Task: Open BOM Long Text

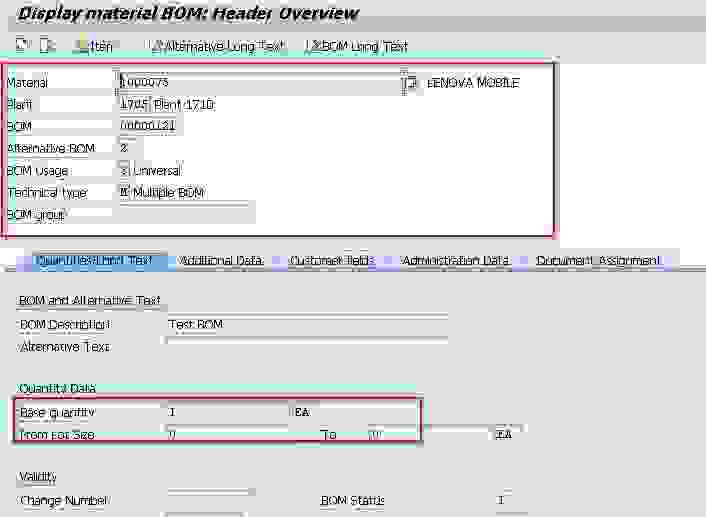Action: click(x=356, y=46)
